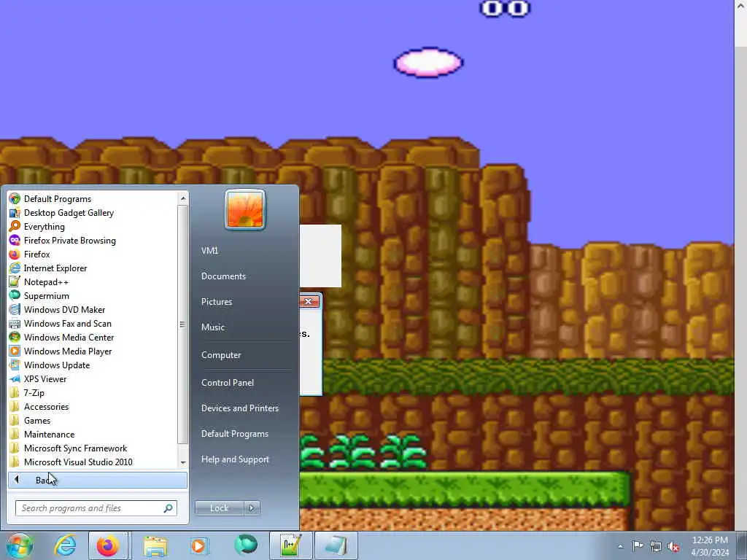Click the Windows Media Player list icon
The image size is (747, 560).
coord(15,351)
